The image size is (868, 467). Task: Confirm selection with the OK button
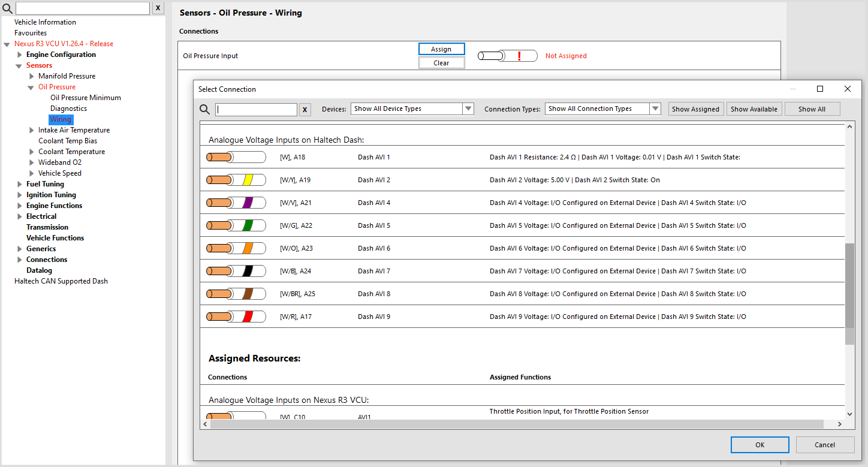760,445
